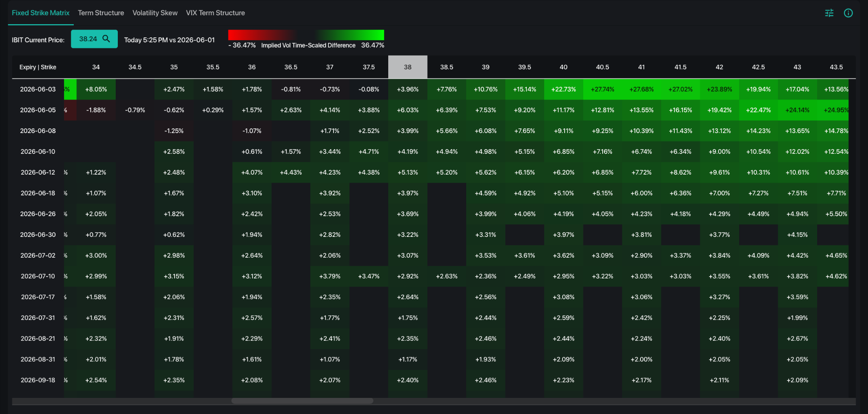
Task: Switch to the Term Structure tab
Action: pos(101,13)
